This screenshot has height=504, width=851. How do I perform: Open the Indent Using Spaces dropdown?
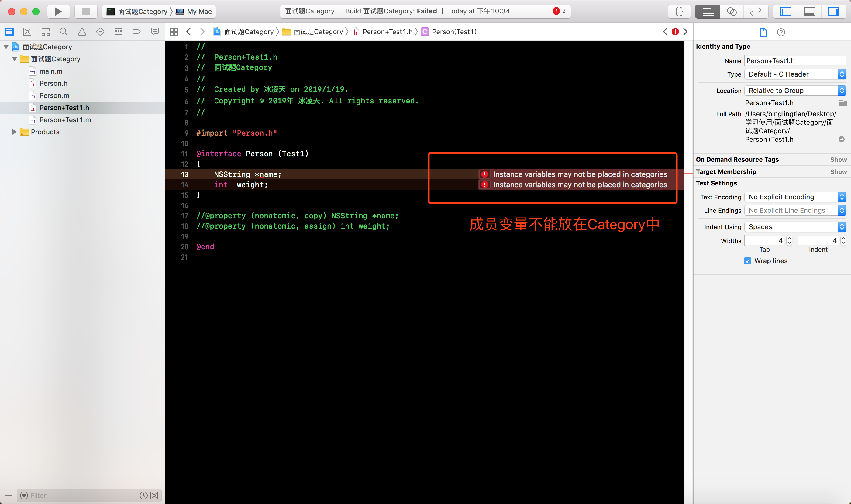pos(795,227)
